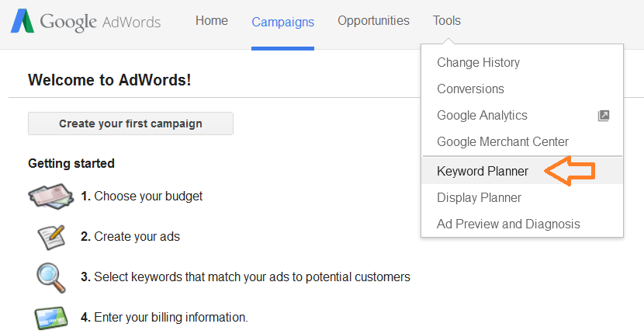This screenshot has height=334, width=644.
Task: Click the orange arrow pointing at Keyword Planner
Action: (x=570, y=171)
